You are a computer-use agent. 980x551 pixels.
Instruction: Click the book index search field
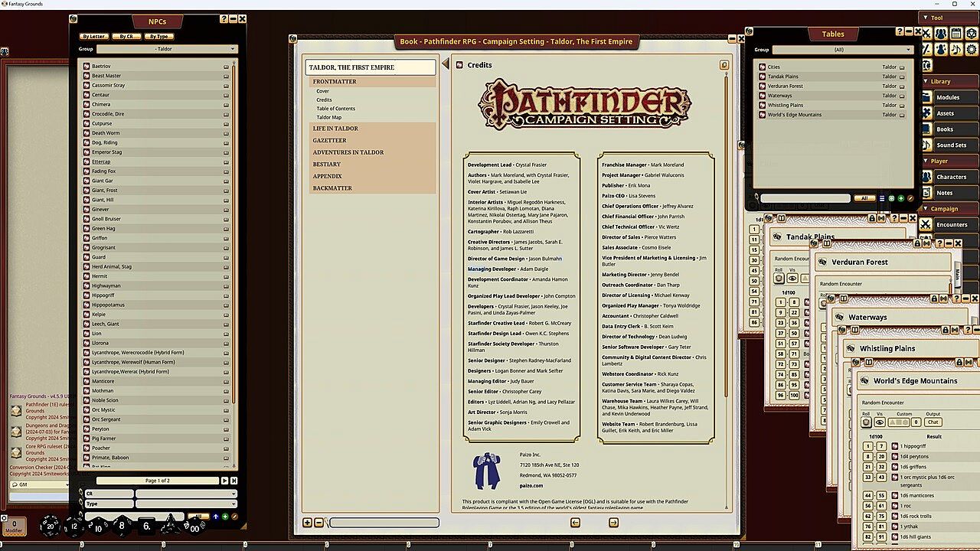coord(384,523)
